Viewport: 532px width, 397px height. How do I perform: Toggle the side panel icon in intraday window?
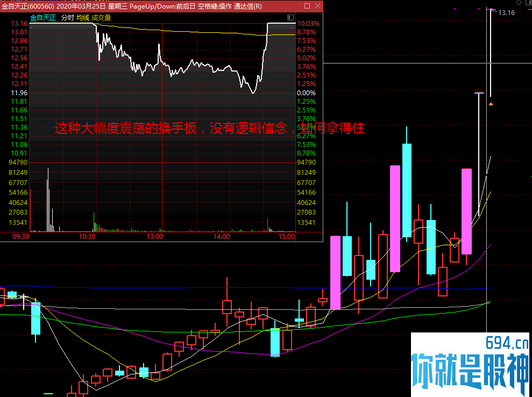tap(290, 17)
